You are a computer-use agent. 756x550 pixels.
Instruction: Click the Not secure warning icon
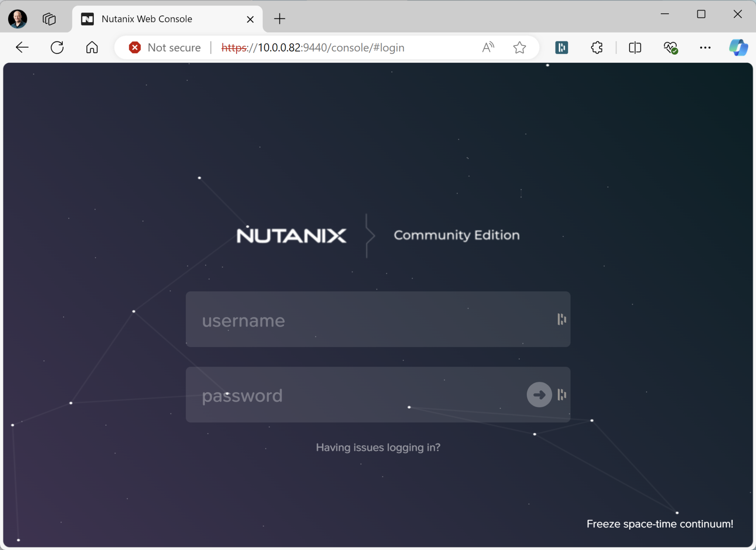pos(135,47)
